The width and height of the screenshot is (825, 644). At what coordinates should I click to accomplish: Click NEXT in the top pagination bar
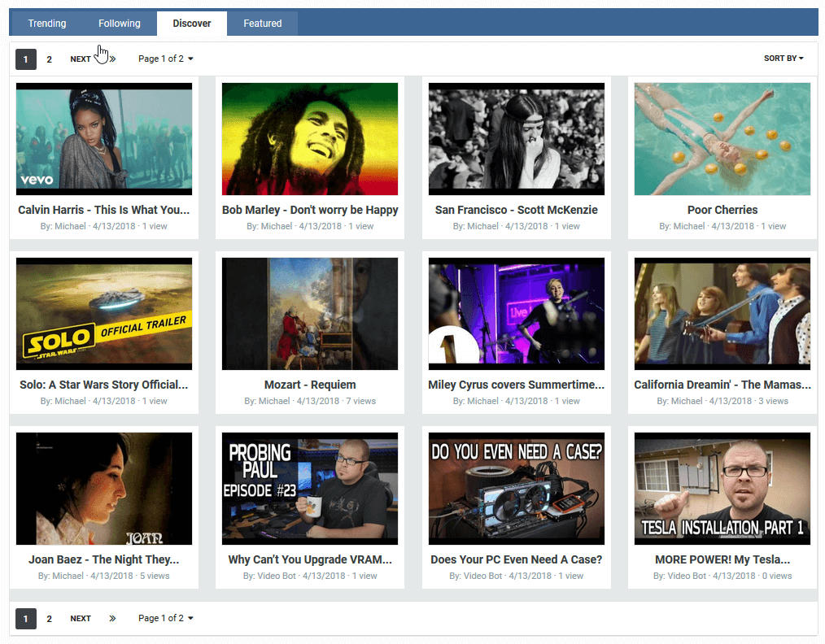coord(81,59)
